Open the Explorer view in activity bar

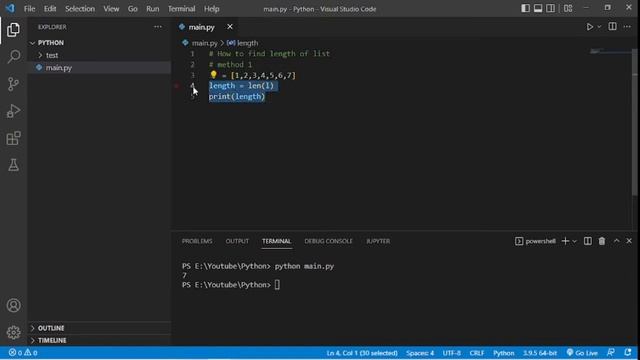[x=13, y=30]
